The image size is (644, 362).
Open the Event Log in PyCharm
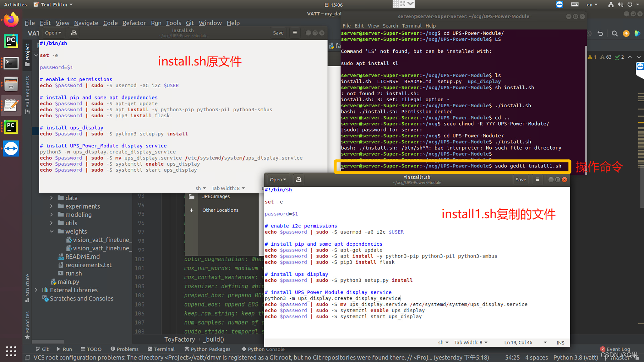pyautogui.click(x=615, y=349)
